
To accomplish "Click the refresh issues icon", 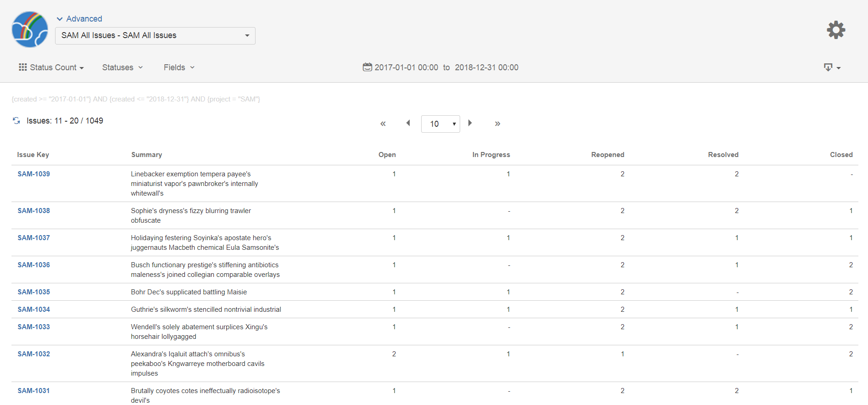I will [x=17, y=121].
